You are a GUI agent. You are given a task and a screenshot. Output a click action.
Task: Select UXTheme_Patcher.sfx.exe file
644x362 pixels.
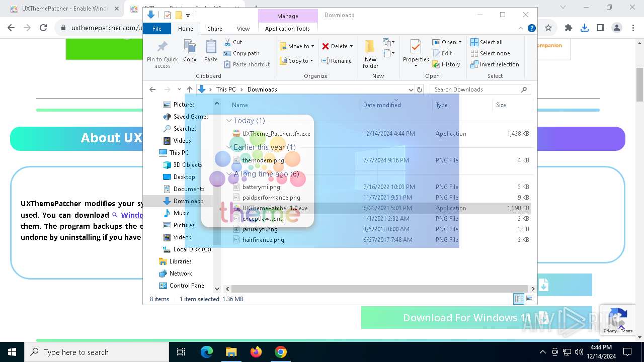click(276, 134)
